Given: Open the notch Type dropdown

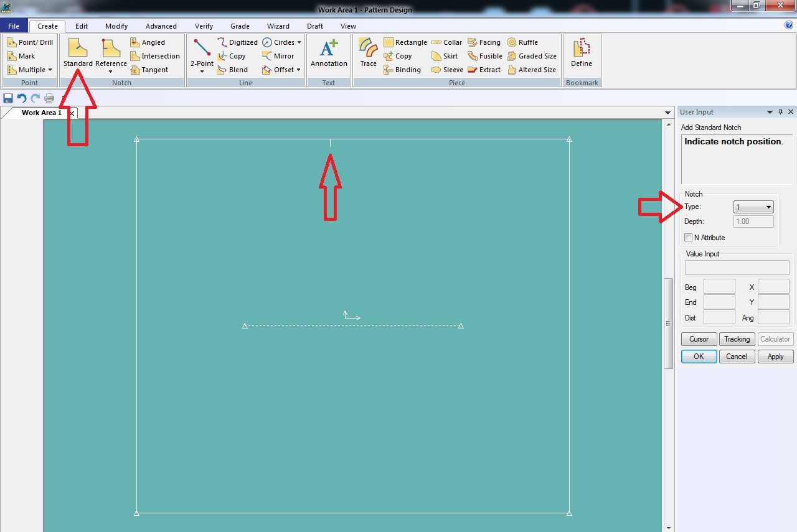Looking at the screenshot, I should point(753,207).
